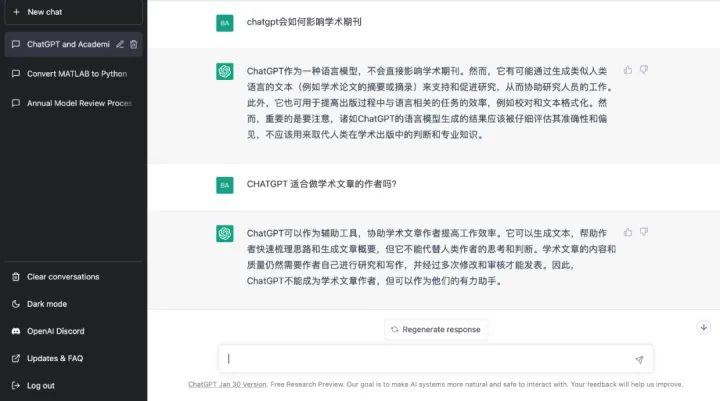This screenshot has height=401, width=720.
Task: Click chat bubble icon beside Convert MATLAB
Action: 16,73
